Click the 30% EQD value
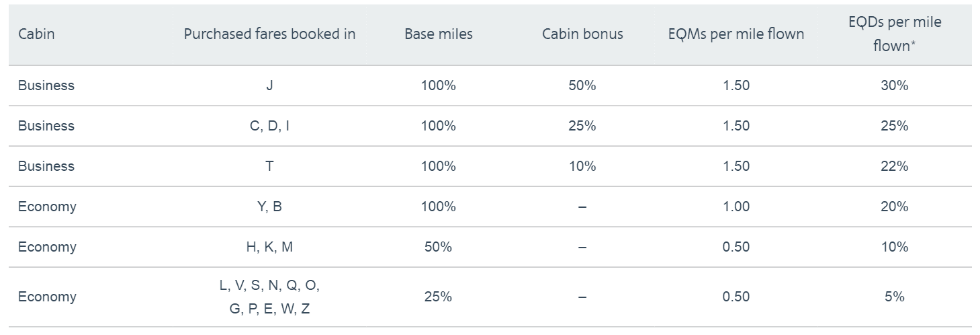 coord(895,85)
